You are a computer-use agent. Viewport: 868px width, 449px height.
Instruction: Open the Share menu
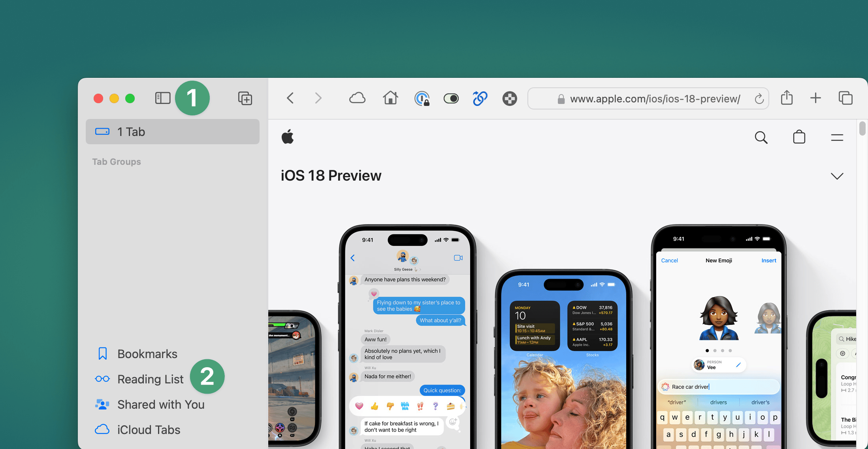(787, 98)
